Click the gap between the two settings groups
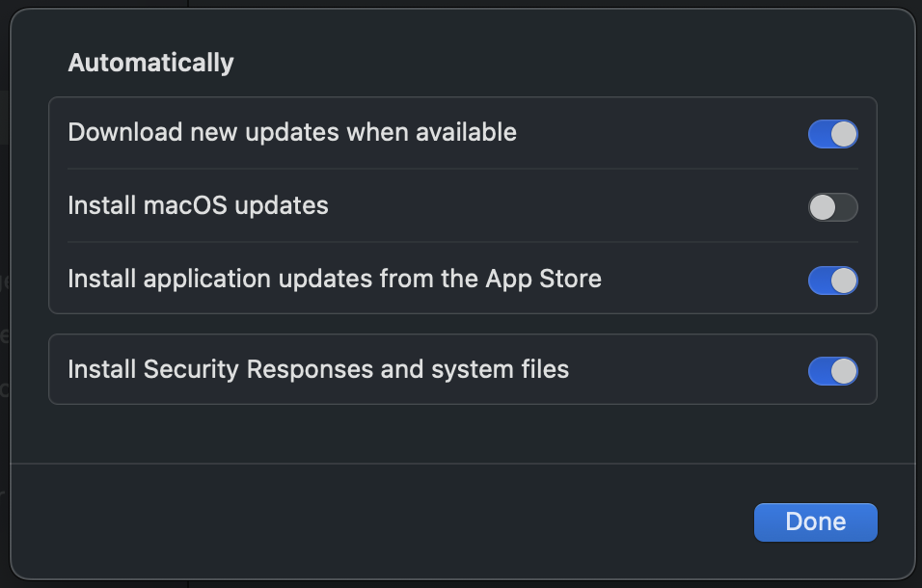The width and height of the screenshot is (922, 588). tap(463, 324)
